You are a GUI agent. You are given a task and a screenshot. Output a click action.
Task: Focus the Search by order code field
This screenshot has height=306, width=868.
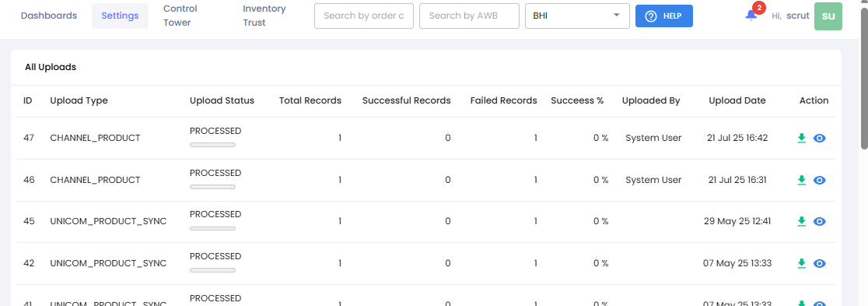(x=364, y=16)
